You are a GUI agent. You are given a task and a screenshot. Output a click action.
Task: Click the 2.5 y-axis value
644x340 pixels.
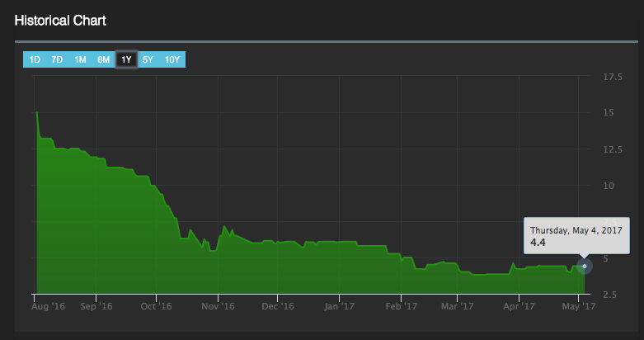pos(609,295)
